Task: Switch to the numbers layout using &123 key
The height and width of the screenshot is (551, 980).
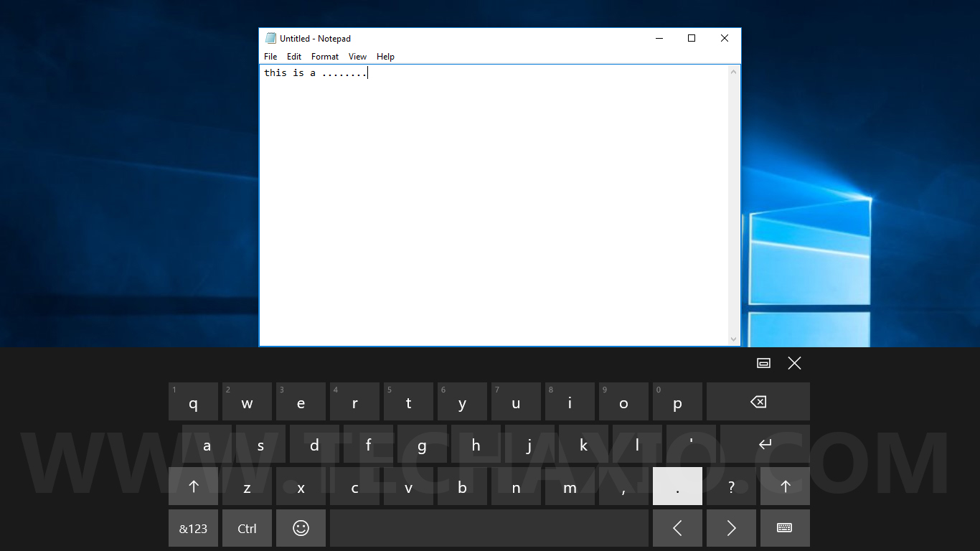Action: coord(193,528)
